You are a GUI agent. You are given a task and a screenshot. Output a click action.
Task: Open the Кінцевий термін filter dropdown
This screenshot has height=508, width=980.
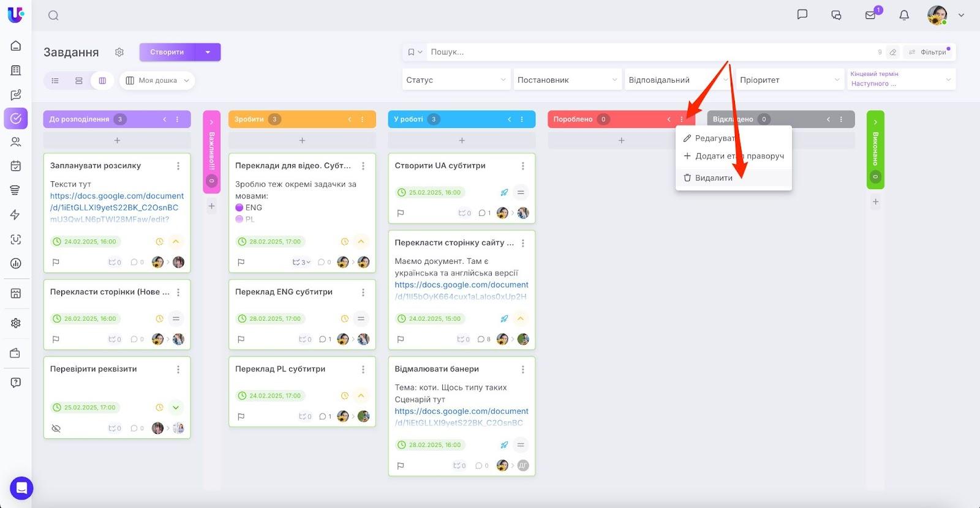pos(902,80)
